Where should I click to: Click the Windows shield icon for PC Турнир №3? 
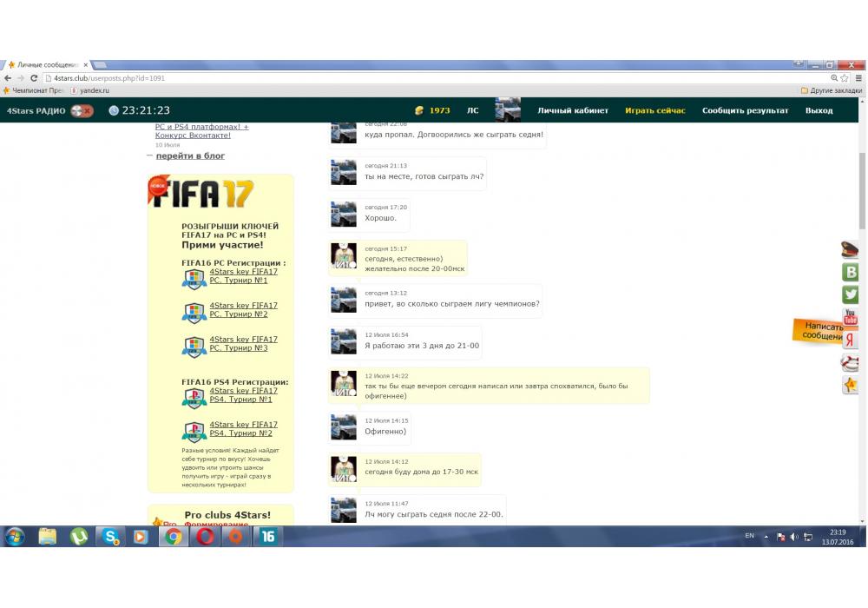tap(194, 347)
